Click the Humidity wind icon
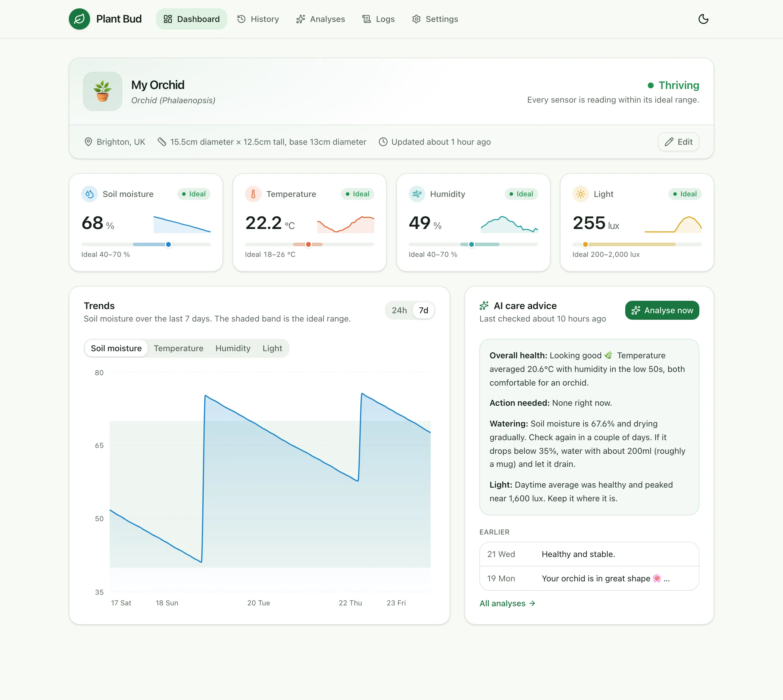 pos(417,194)
